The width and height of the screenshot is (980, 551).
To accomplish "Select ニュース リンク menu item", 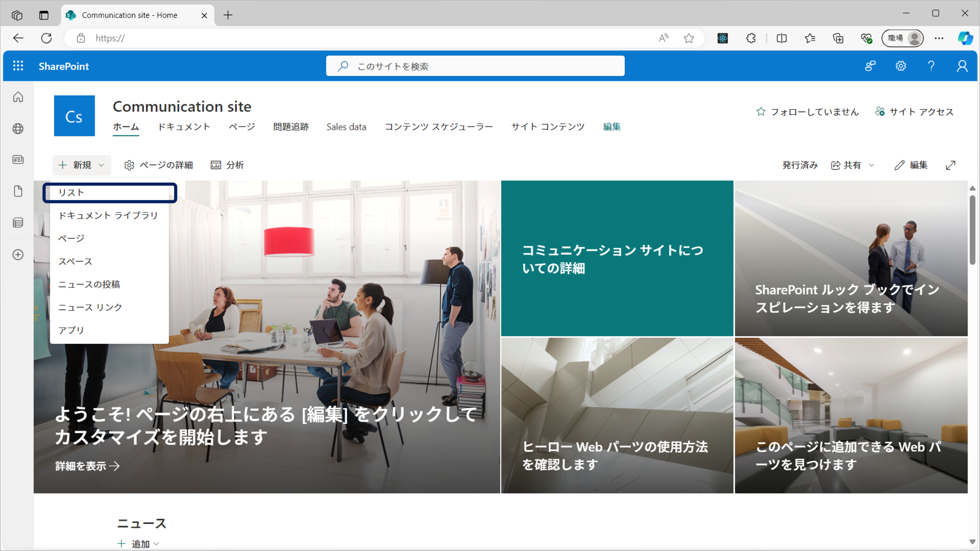I will 109,308.
